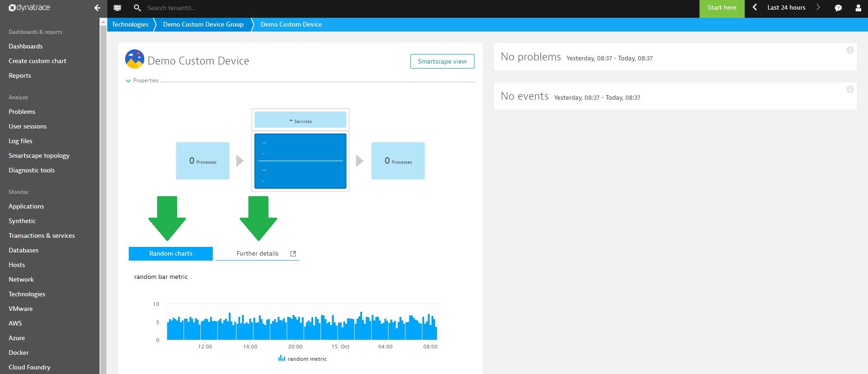This screenshot has height=374, width=868.
Task: Click the right 0 Processes tile
Action: coord(398,161)
